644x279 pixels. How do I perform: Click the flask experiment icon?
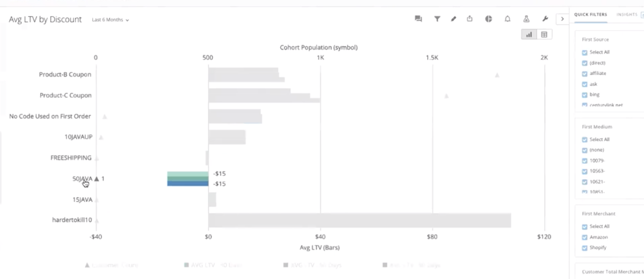(526, 19)
